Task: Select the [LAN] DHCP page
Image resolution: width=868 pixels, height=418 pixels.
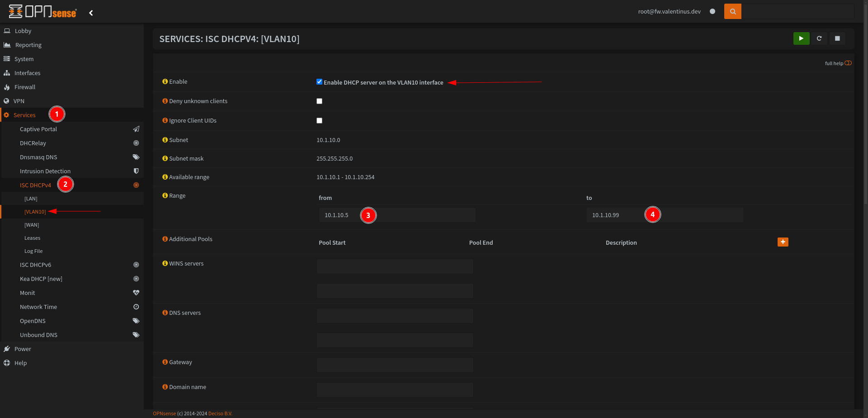Action: 73,199
